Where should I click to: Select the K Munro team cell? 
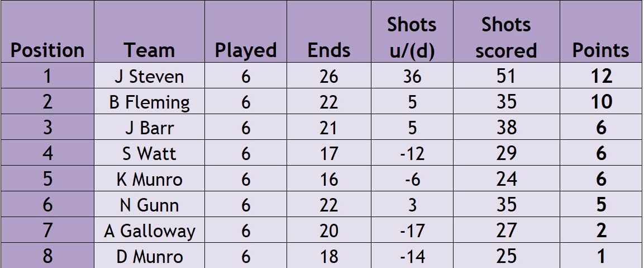150,178
